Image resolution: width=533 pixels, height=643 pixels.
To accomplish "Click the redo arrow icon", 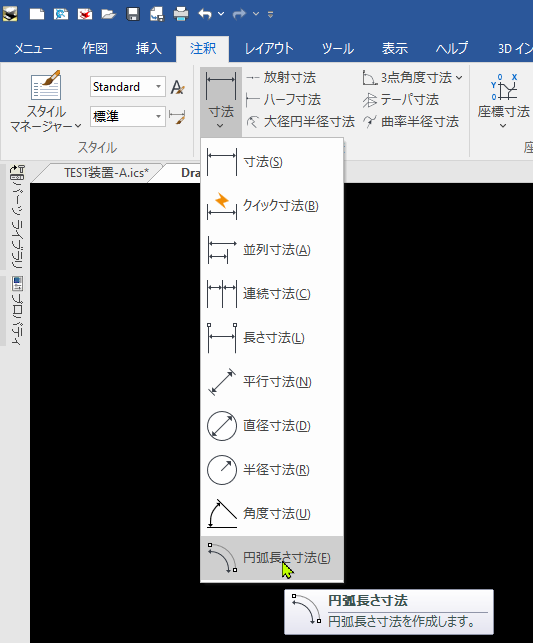I will [x=239, y=14].
